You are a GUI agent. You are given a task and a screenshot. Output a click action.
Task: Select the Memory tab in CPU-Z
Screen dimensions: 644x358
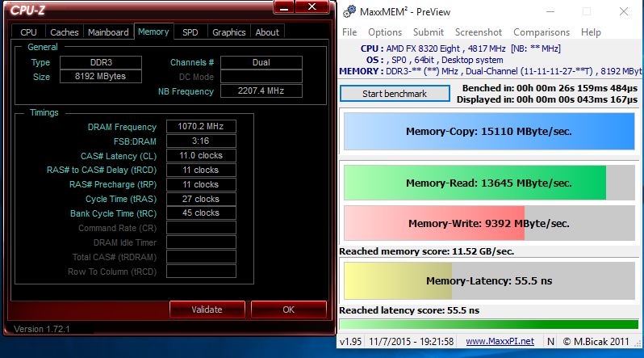(153, 32)
